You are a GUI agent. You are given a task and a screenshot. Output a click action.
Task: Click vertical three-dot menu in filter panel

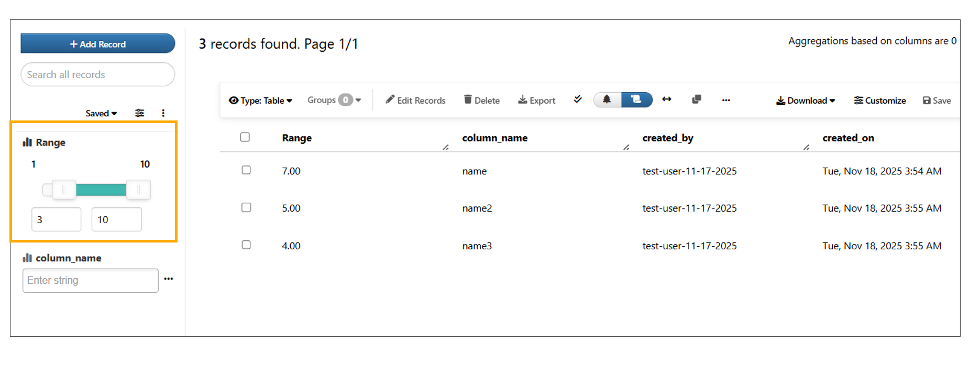163,113
